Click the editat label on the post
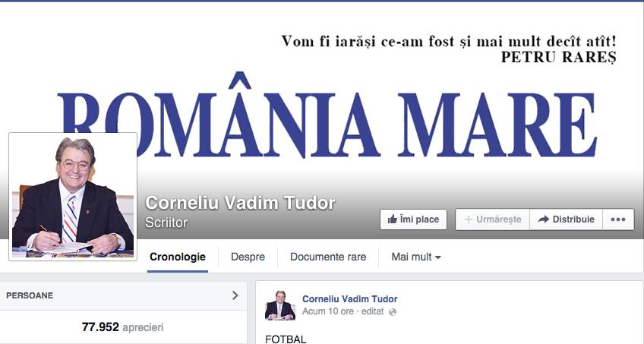The width and height of the screenshot is (644, 344). [x=373, y=311]
